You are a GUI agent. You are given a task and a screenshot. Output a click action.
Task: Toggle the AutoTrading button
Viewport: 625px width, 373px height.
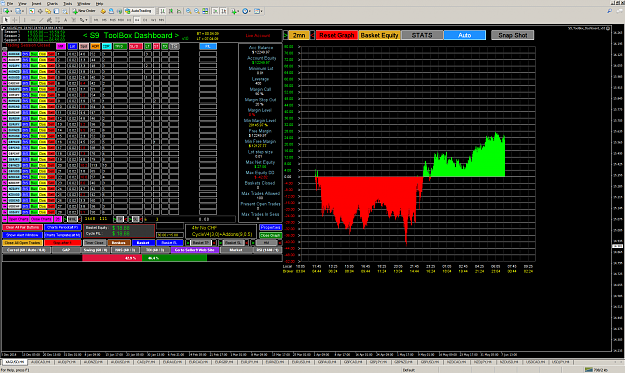pyautogui.click(x=138, y=11)
